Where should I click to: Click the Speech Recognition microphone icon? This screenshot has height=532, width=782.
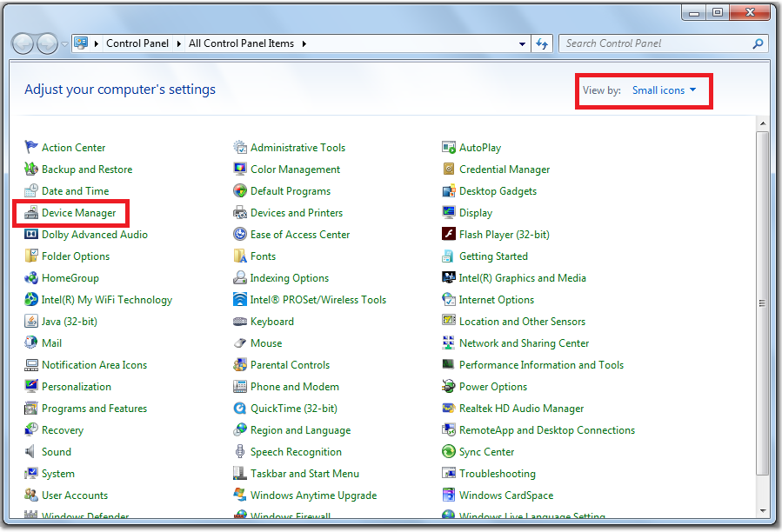240,452
